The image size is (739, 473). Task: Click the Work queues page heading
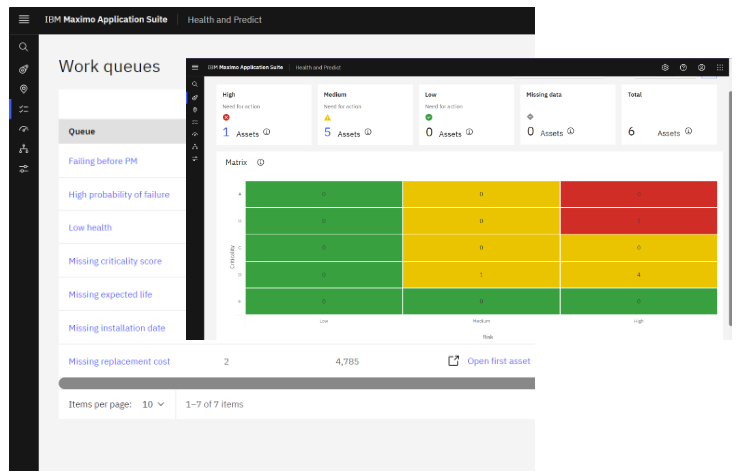point(109,66)
